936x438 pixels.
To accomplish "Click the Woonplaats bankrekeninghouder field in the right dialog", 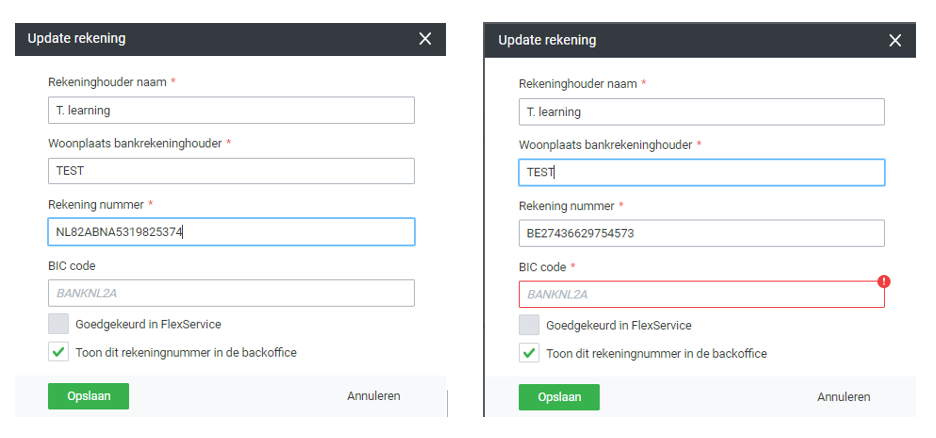I will tap(701, 172).
